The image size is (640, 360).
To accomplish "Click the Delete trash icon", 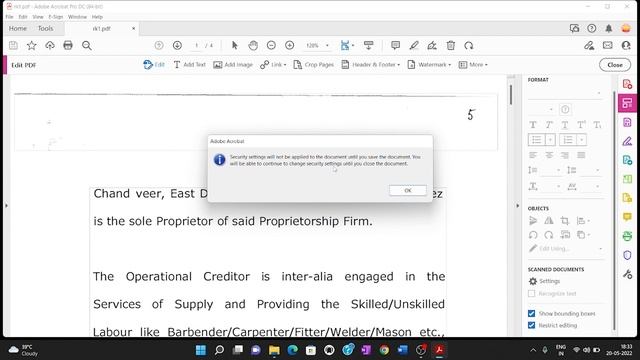I will point(451,45).
